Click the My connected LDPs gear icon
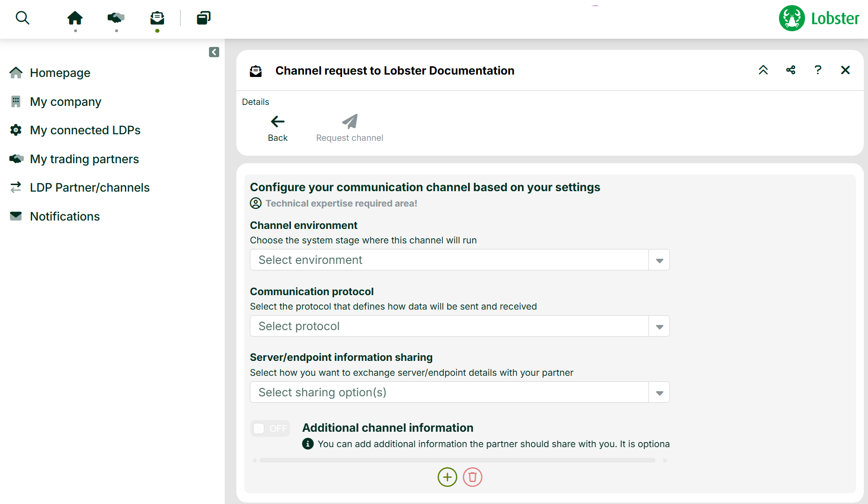This screenshot has width=868, height=504. (16, 130)
